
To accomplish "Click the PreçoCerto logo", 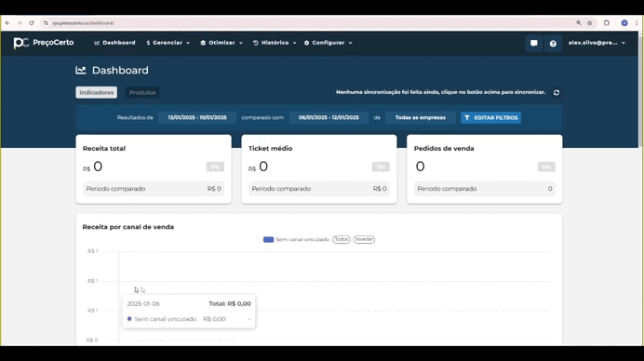I will tap(44, 43).
